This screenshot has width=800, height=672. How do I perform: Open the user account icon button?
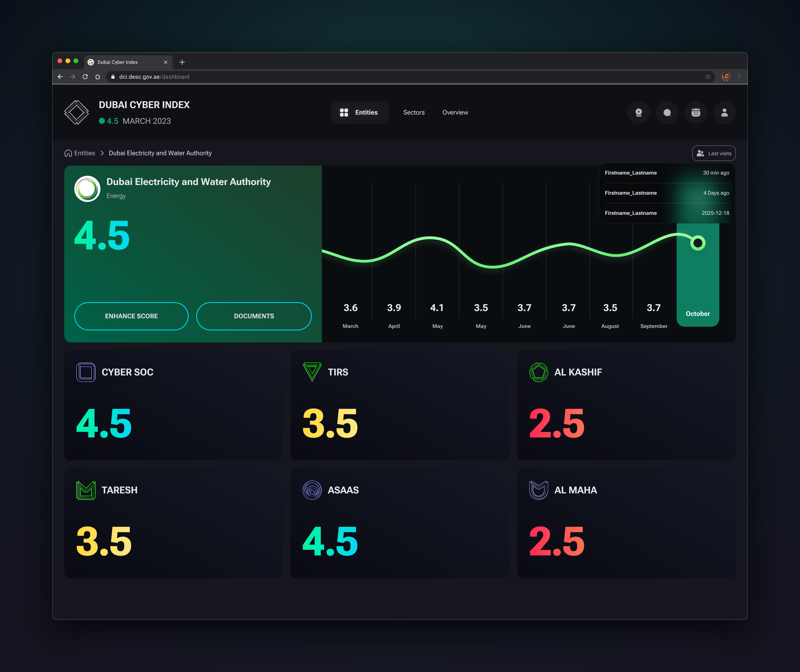725,112
